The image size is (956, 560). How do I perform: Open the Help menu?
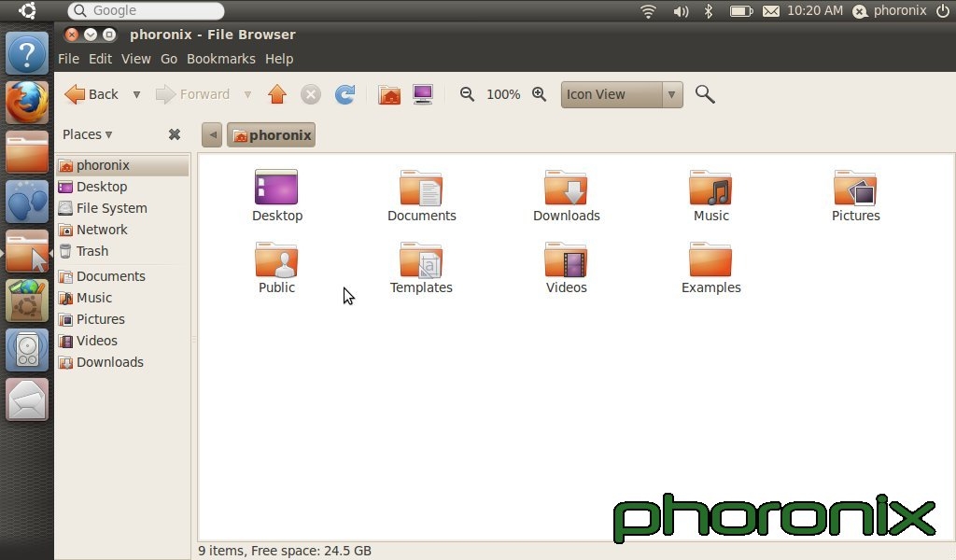(279, 59)
